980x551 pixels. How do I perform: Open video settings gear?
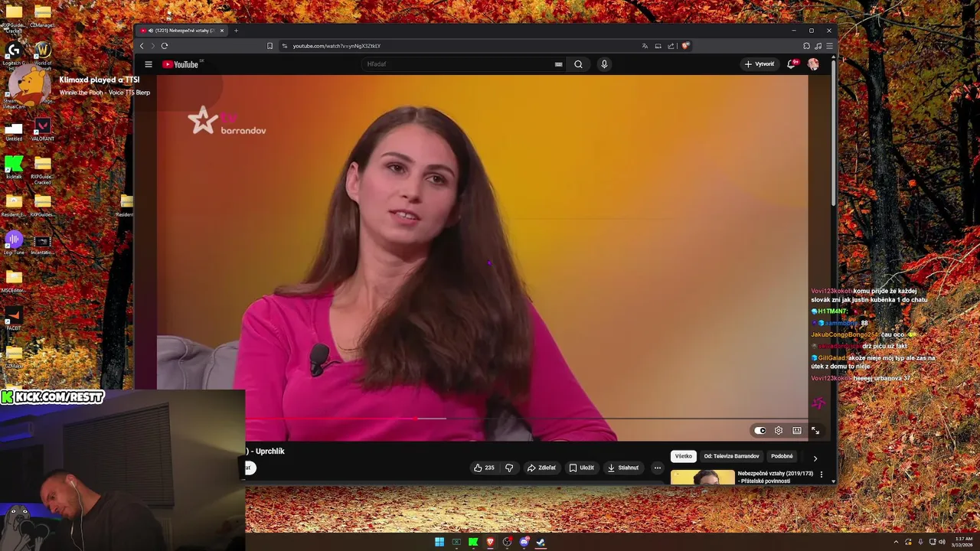pyautogui.click(x=779, y=431)
